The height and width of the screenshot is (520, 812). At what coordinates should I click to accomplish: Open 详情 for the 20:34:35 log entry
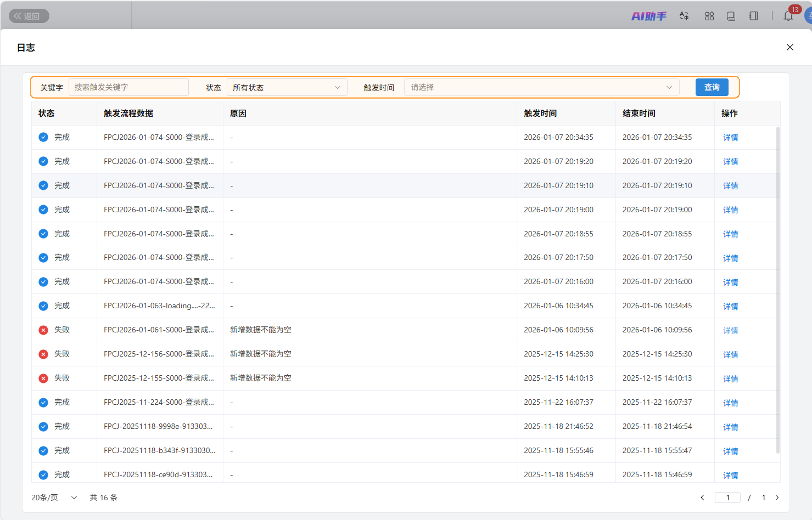coord(730,137)
